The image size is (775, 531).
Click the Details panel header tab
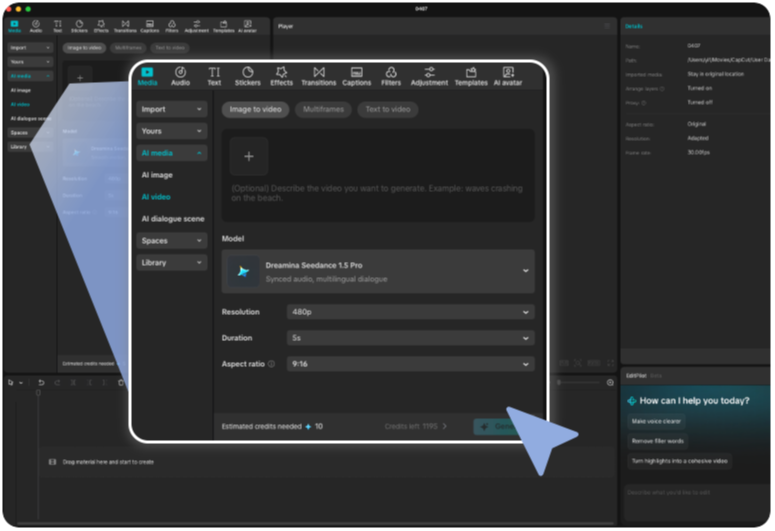[634, 26]
